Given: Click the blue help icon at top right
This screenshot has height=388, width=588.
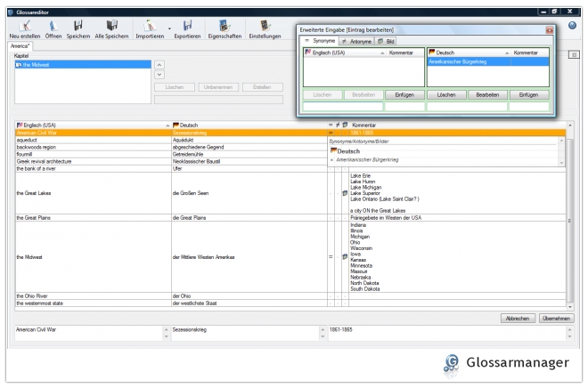Looking at the screenshot, I should 573,25.
